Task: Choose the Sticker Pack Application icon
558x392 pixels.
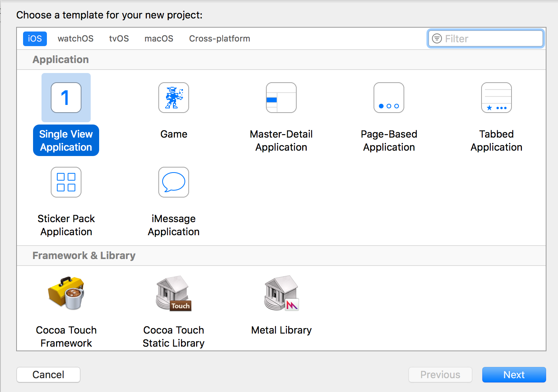Action: coord(66,182)
